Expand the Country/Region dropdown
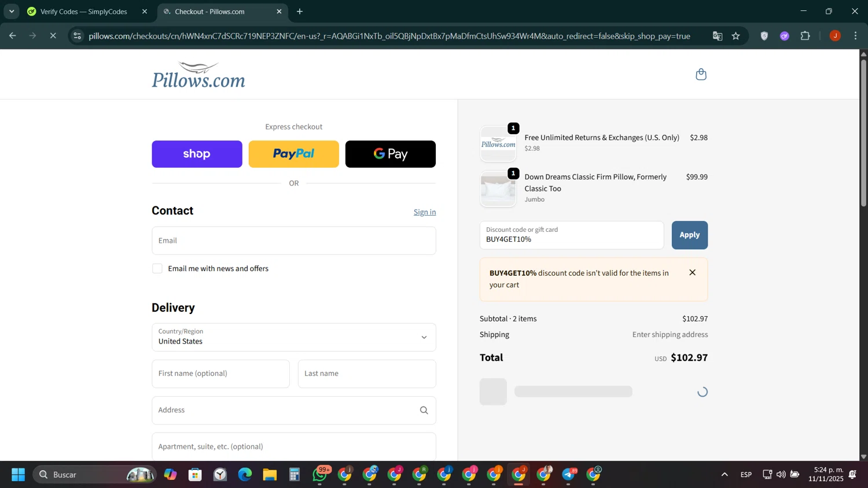The height and width of the screenshot is (488, 868). pos(293,337)
